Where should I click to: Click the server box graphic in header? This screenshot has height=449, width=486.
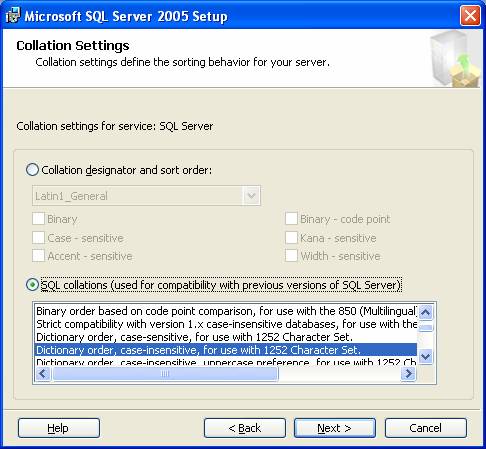click(x=456, y=58)
